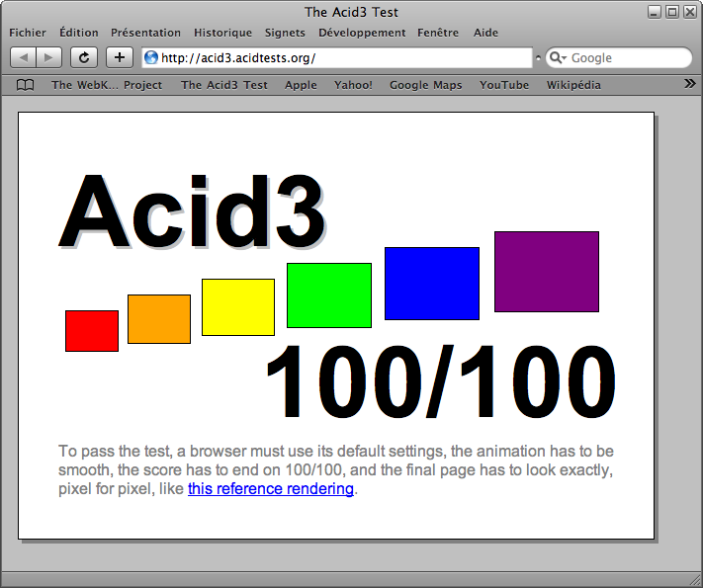Click the purple square
703x588 pixels.
(546, 272)
